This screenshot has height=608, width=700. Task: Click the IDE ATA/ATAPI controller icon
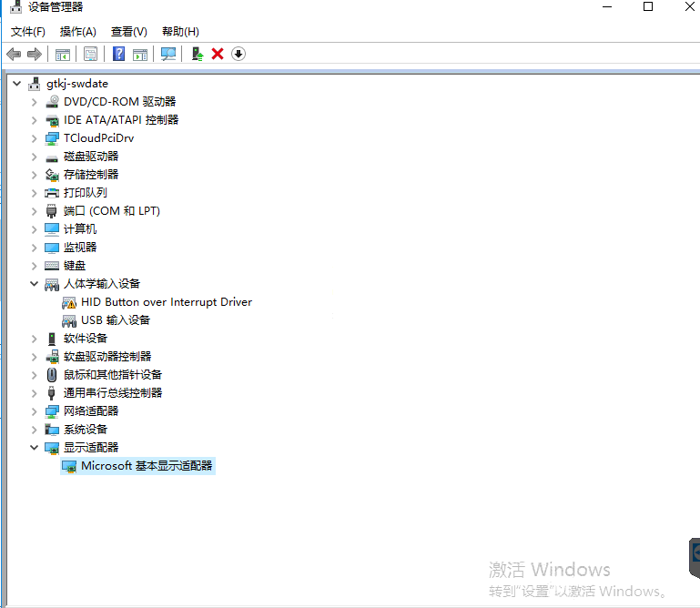click(52, 120)
